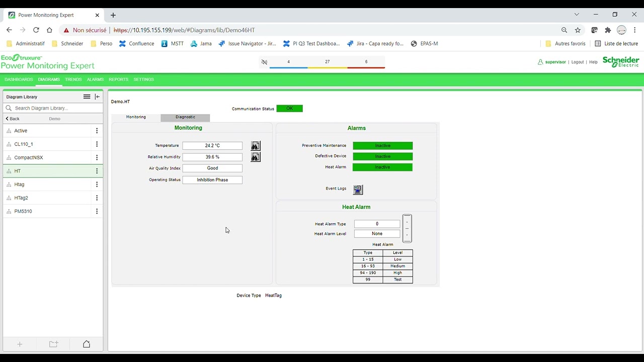Viewport: 644px width, 362px height.
Task: Open the TRENDS section
Action: point(73,79)
